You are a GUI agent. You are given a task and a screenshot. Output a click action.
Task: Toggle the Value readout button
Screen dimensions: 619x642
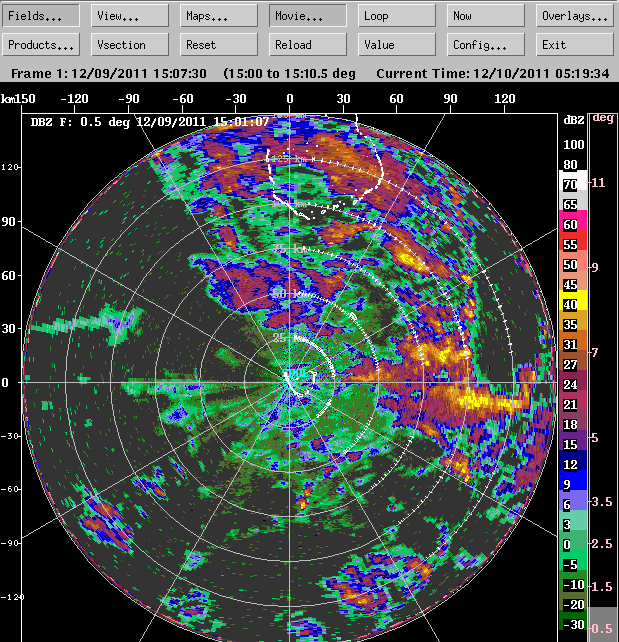tap(397, 45)
